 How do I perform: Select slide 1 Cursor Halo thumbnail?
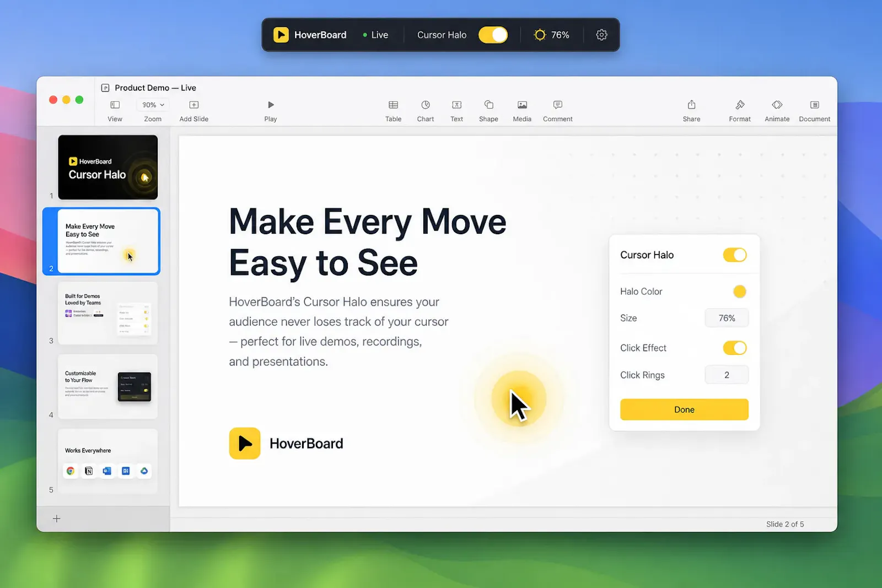click(x=108, y=167)
